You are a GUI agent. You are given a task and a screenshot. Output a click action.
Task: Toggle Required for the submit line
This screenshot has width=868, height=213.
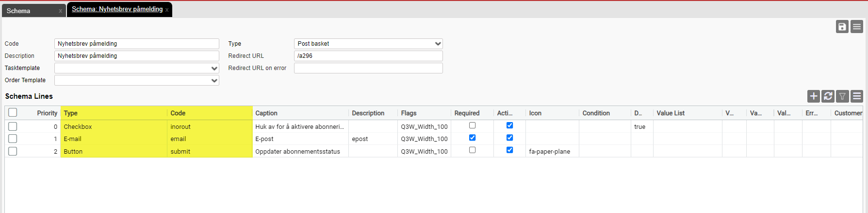point(472,150)
